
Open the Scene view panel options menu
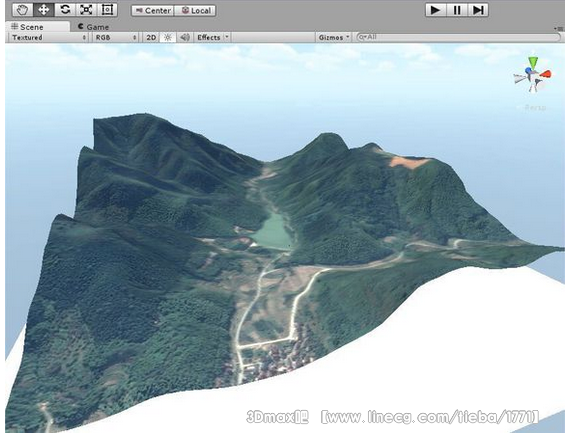coord(559,28)
